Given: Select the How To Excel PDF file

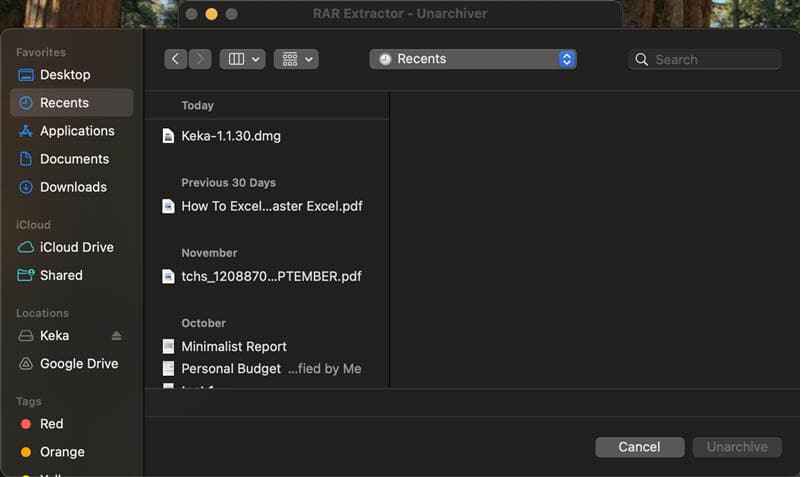Looking at the screenshot, I should [x=271, y=206].
